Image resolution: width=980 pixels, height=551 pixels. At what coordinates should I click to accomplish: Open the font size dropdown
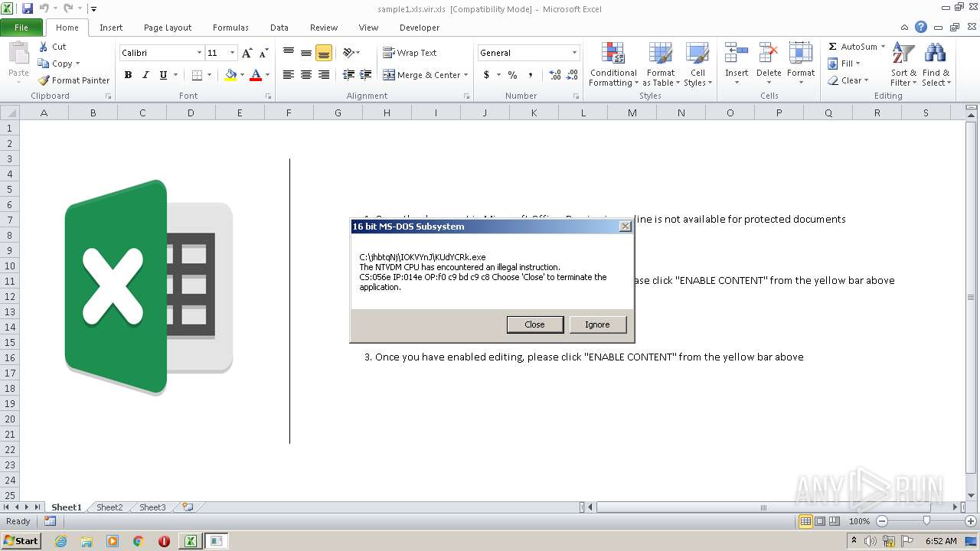(x=232, y=53)
